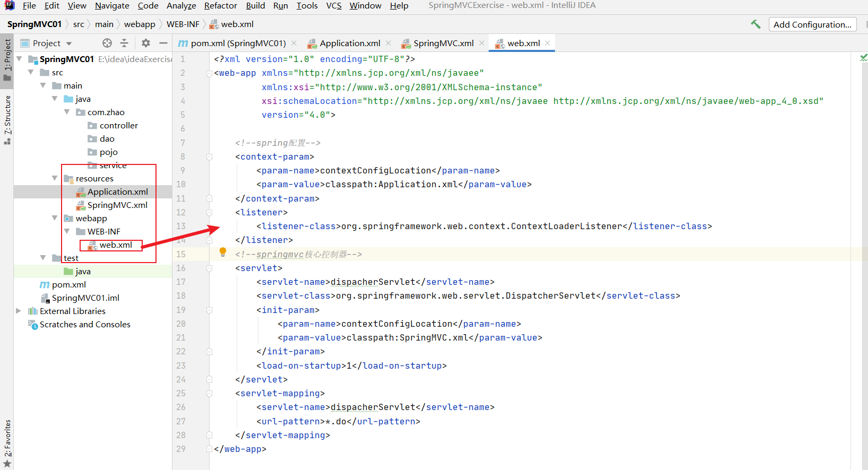Collapse the src folder arrow
The image size is (868, 470).
click(31, 72)
